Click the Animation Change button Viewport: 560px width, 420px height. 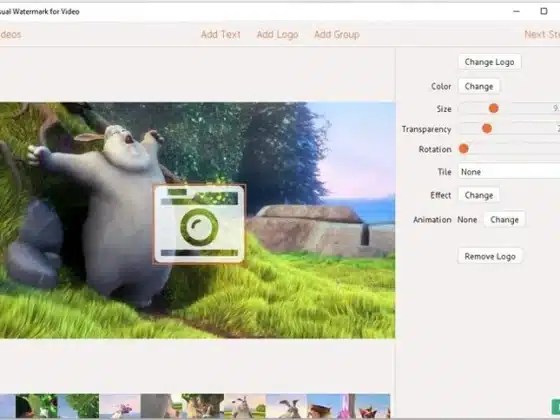click(x=504, y=220)
